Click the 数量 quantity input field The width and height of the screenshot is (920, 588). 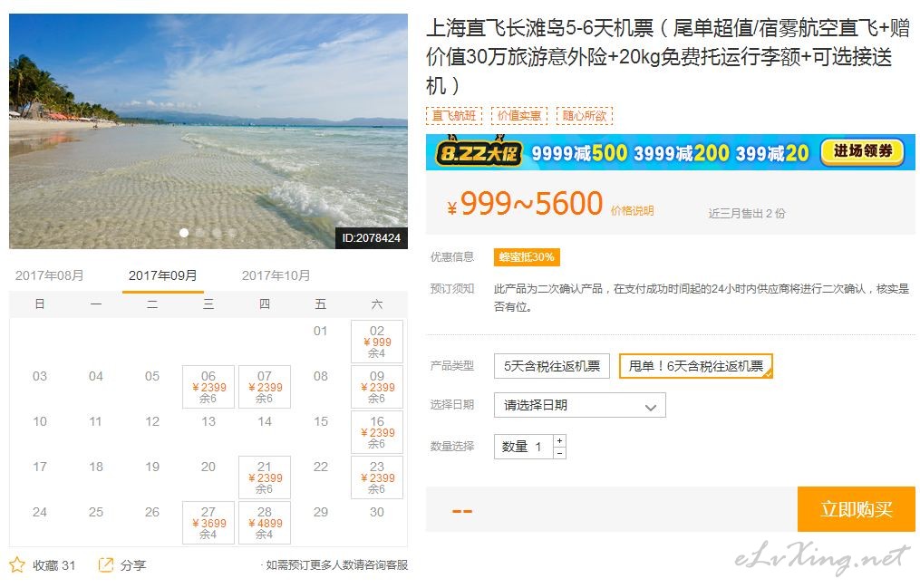pyautogui.click(x=523, y=447)
